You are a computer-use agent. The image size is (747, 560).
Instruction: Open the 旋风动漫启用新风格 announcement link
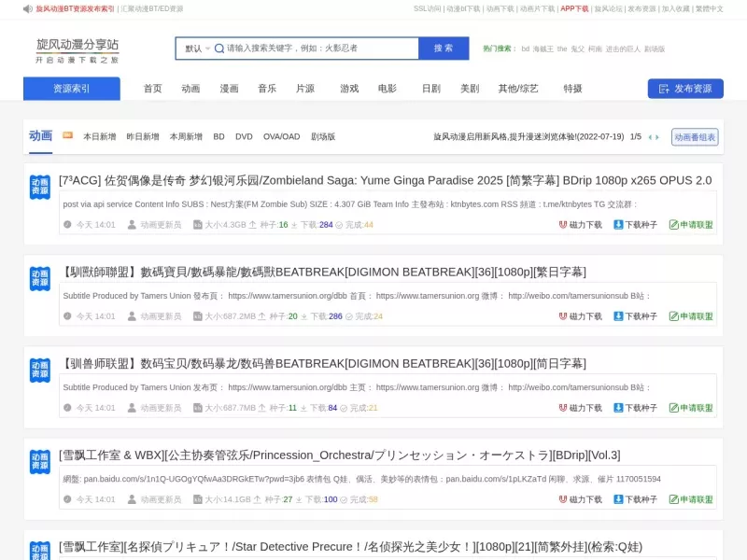pos(529,136)
